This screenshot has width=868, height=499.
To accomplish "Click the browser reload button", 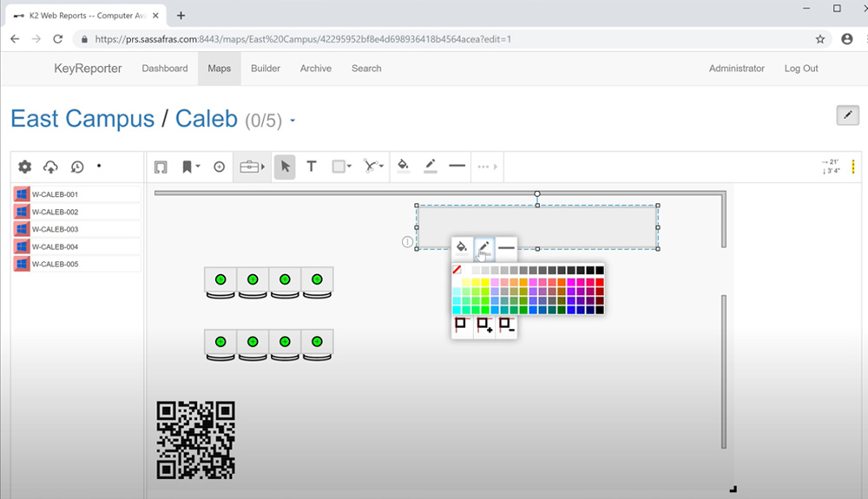I will point(57,39).
